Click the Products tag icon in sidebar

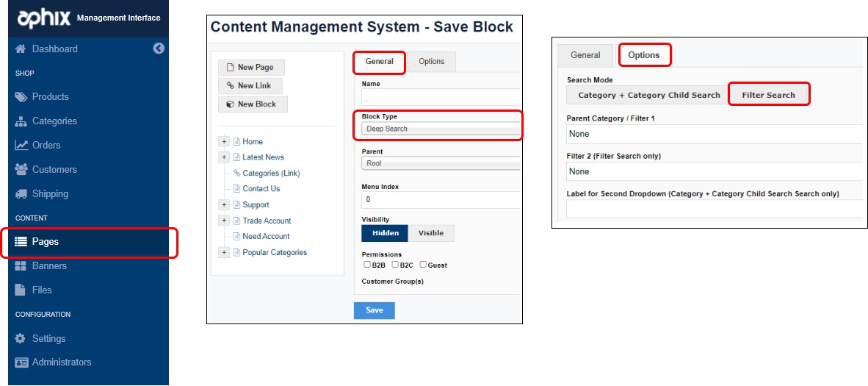click(x=21, y=97)
